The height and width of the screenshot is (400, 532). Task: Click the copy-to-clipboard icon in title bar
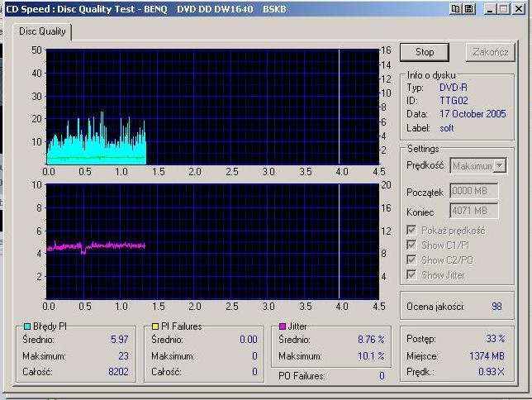pyautogui.click(x=455, y=9)
